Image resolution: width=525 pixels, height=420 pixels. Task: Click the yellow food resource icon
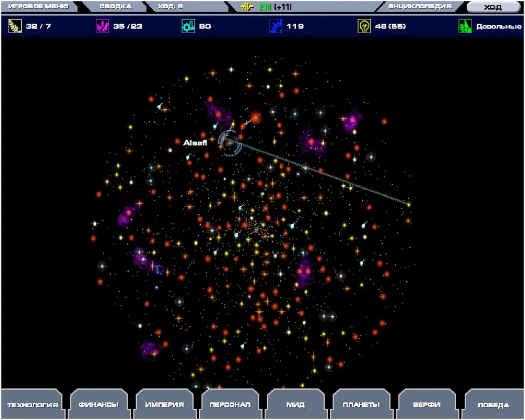[x=15, y=26]
